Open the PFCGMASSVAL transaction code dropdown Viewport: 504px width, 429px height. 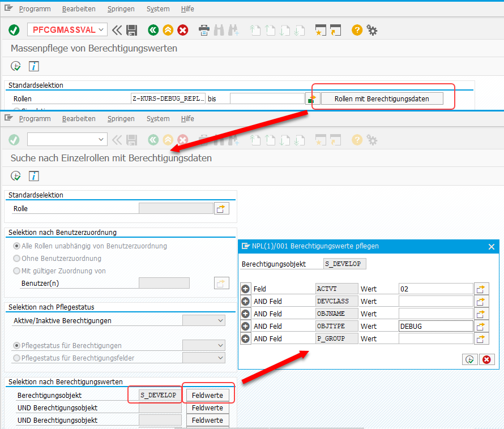(101, 30)
